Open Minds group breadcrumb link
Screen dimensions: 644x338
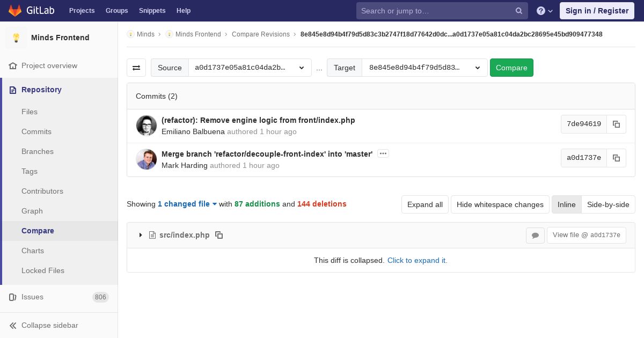click(x=145, y=34)
